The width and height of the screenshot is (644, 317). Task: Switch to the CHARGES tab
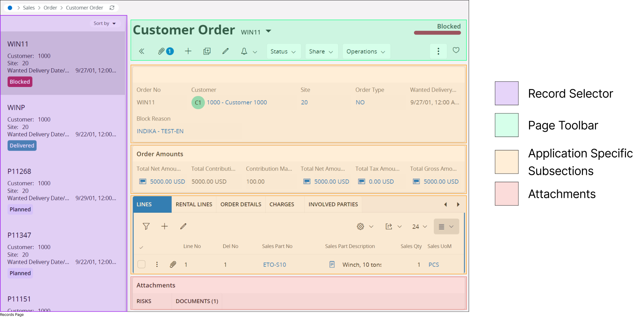point(282,204)
